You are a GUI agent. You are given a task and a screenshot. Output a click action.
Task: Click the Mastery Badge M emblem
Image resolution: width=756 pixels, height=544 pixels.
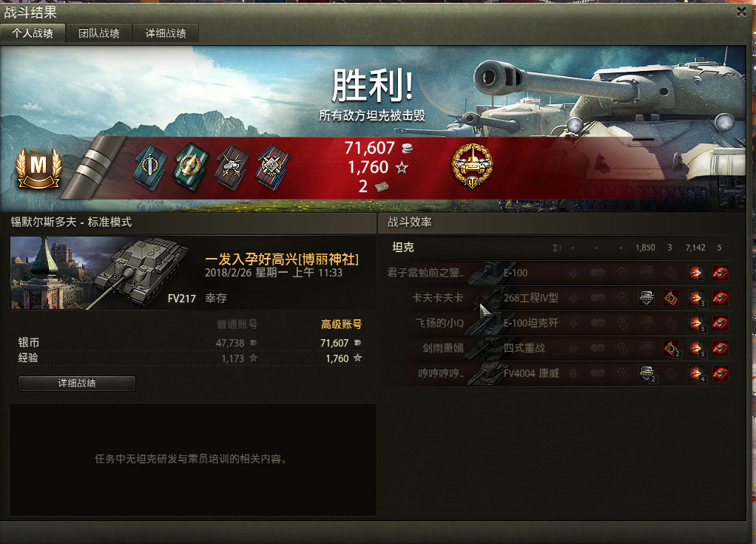click(39, 169)
